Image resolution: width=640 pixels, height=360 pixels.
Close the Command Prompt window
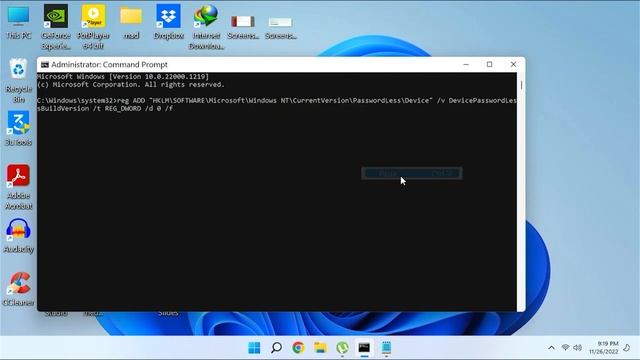tap(513, 64)
